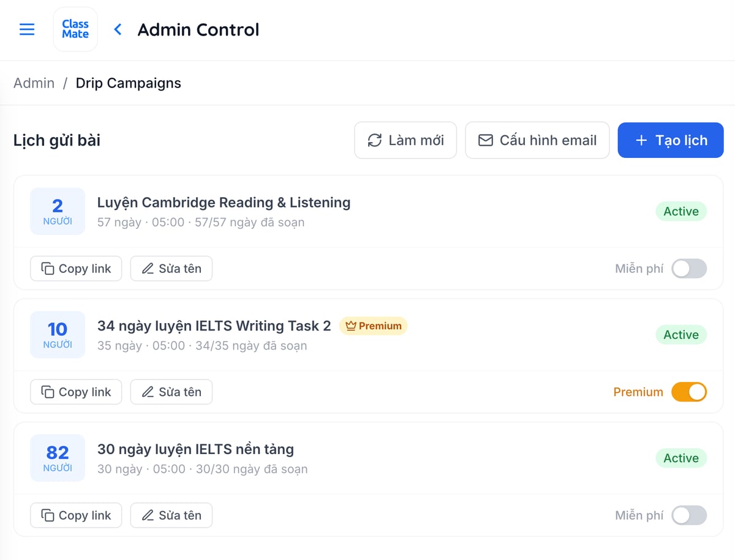This screenshot has height=560, width=735.
Task: Select the Admin breadcrumb link
Action: pos(34,83)
